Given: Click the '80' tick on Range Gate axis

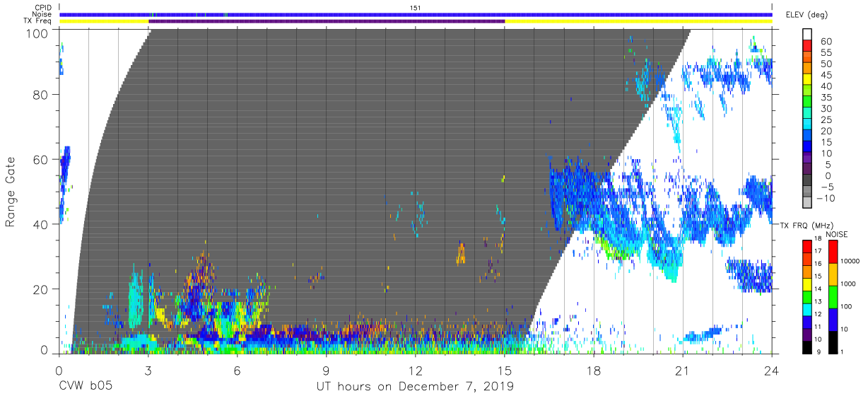Looking at the screenshot, I should (40, 95).
